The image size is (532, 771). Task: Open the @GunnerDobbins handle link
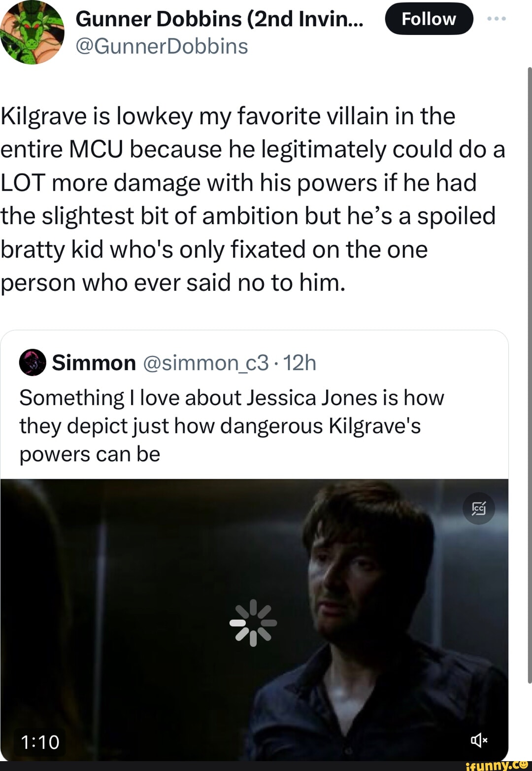[162, 46]
